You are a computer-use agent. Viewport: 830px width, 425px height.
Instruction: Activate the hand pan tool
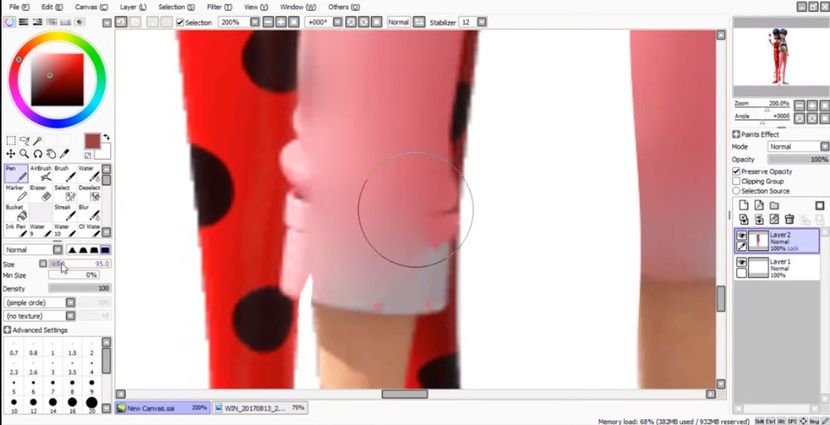click(x=51, y=154)
